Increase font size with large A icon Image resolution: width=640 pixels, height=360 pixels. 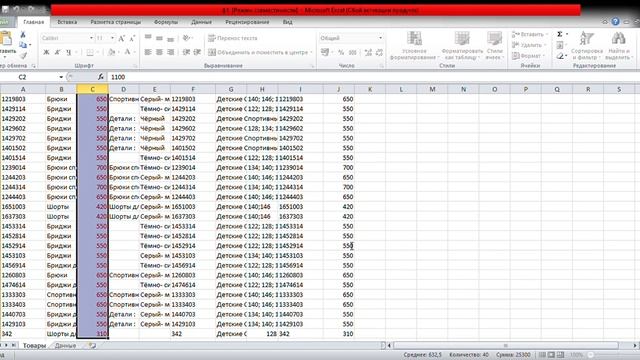click(x=121, y=38)
